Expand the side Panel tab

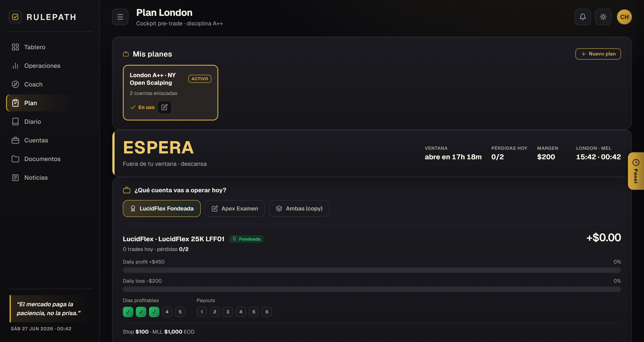pos(636,171)
